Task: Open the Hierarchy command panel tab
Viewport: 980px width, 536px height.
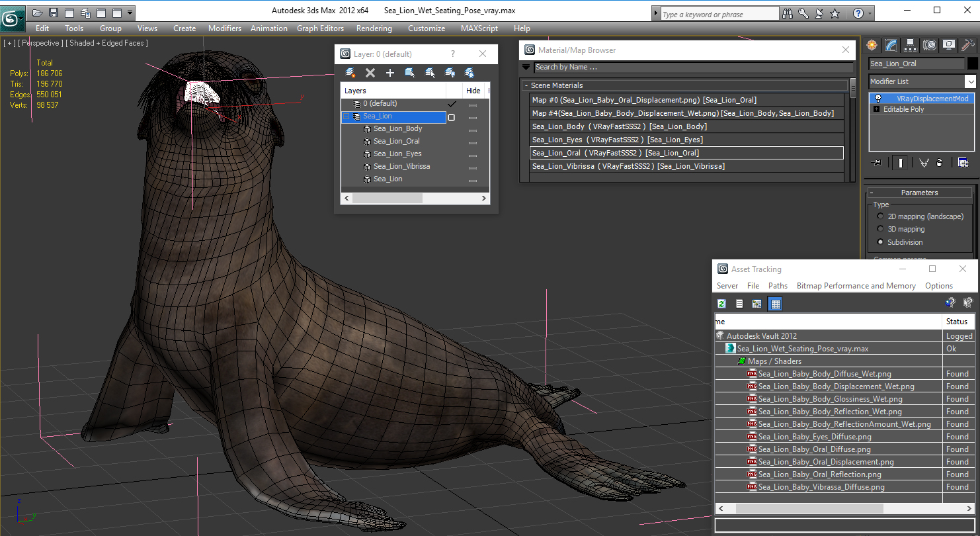Action: click(x=911, y=45)
